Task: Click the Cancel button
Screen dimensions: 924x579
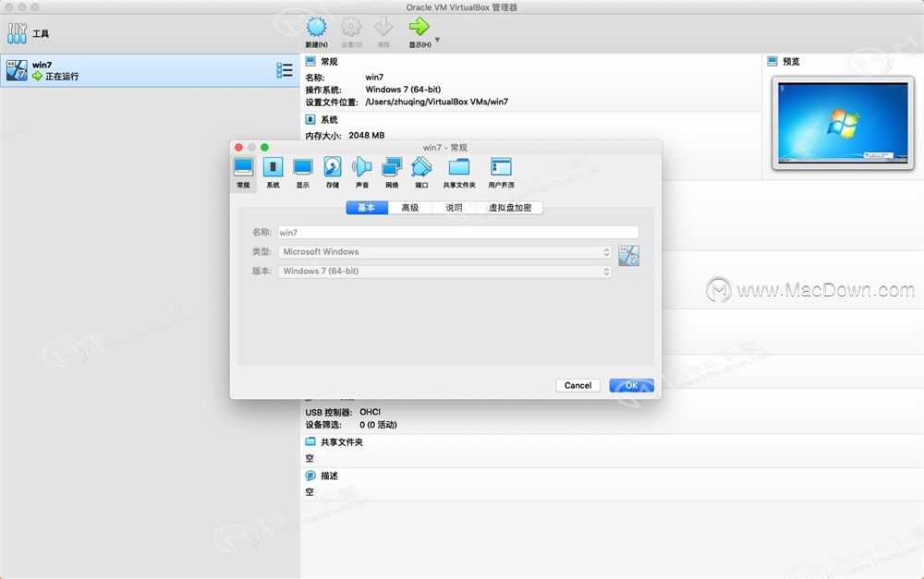Action: (577, 385)
